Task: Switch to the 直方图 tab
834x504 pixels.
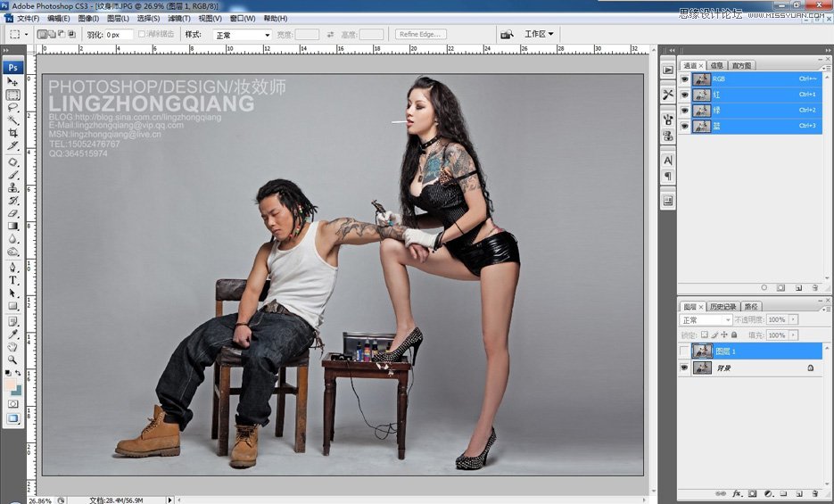Action: 741,65
